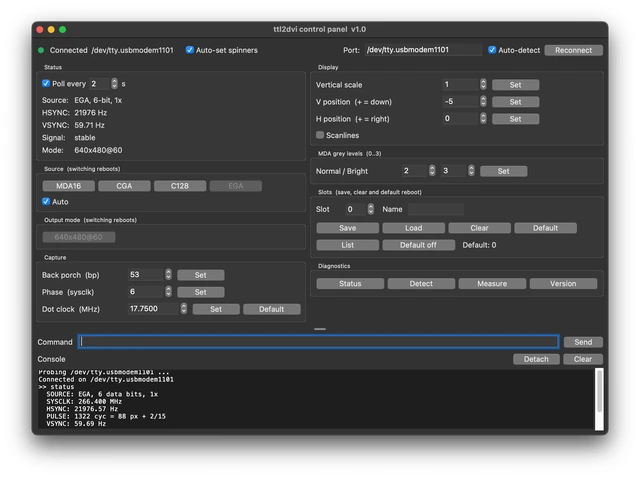Click Set next to Dot clock

216,309
